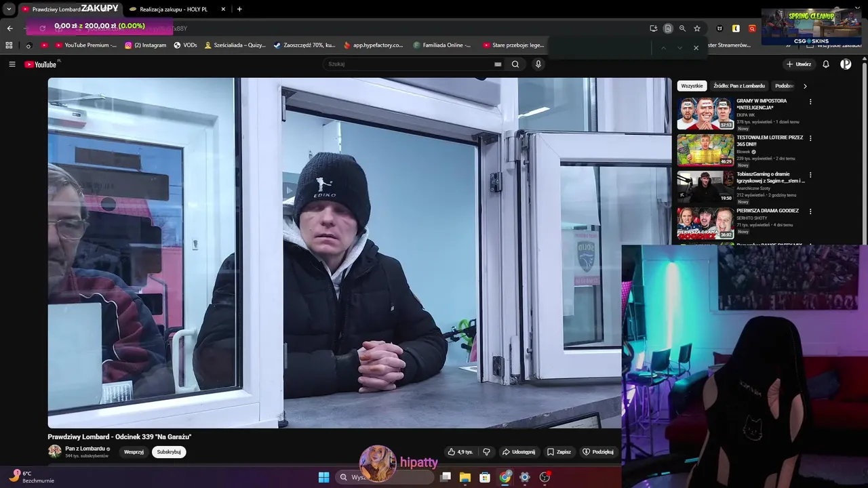
Task: Switch to Realizacja zakupu - HOLY PL tab
Action: tap(176, 9)
